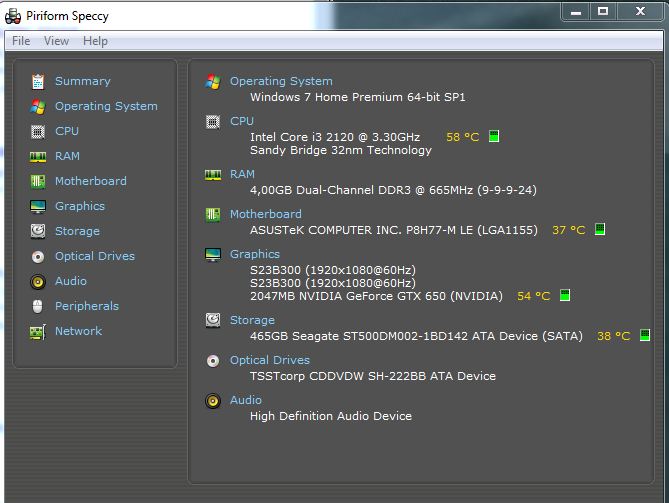Click 'NVIDIA GeForce GTX 650' graphics text
Screen dimensions: 669x503
point(372,296)
